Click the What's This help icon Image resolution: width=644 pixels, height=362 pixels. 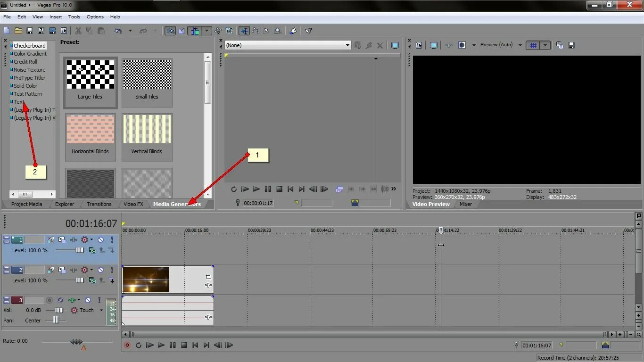tap(309, 31)
